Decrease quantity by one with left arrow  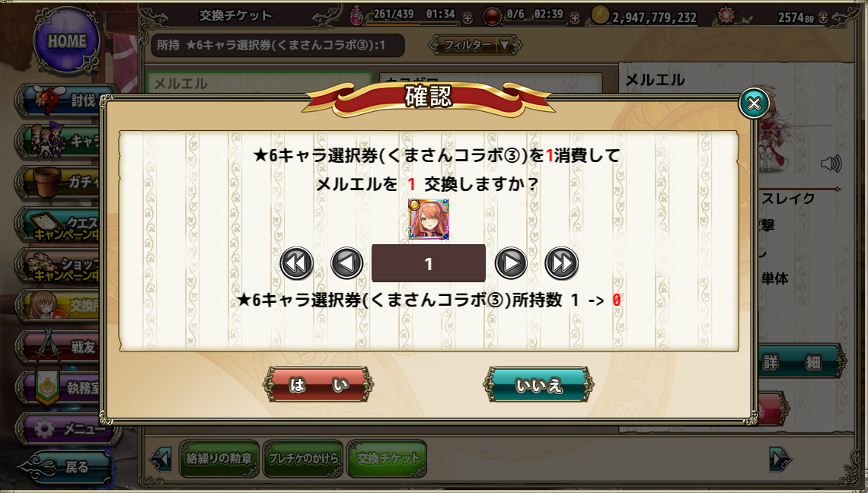pyautogui.click(x=347, y=263)
